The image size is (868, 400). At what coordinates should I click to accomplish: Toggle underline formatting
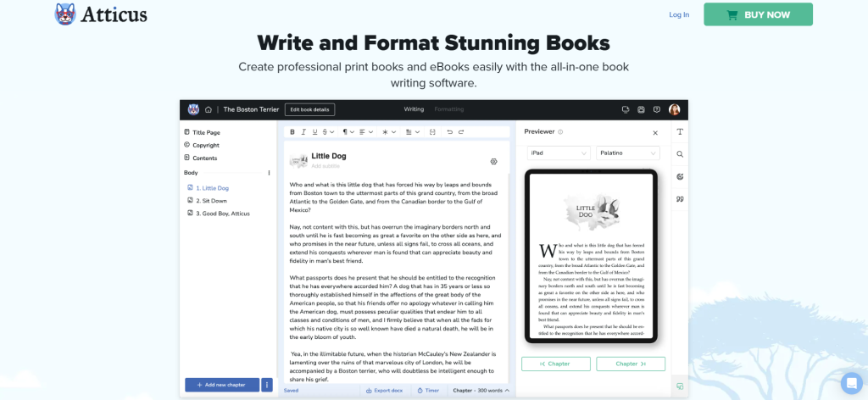point(314,132)
